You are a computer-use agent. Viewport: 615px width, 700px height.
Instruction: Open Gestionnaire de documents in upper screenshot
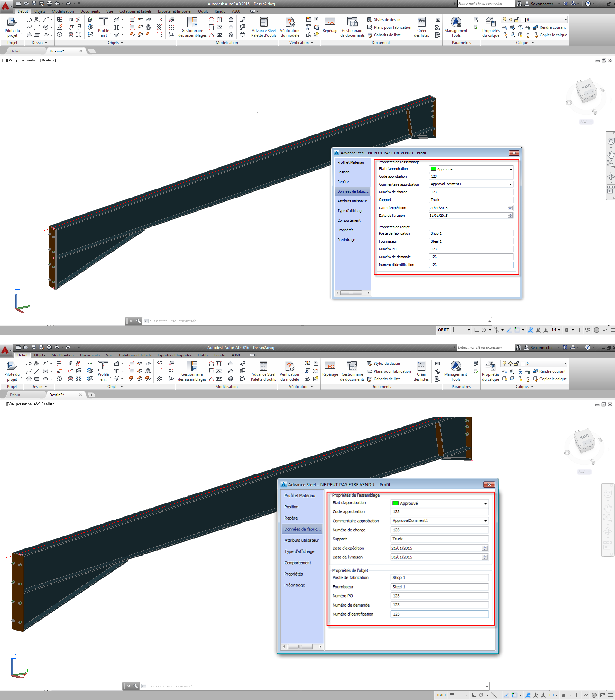352,27
